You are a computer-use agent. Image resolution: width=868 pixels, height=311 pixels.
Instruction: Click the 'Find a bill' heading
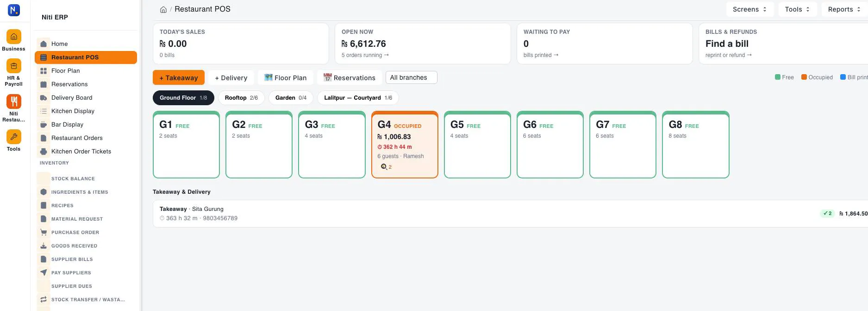tap(727, 44)
